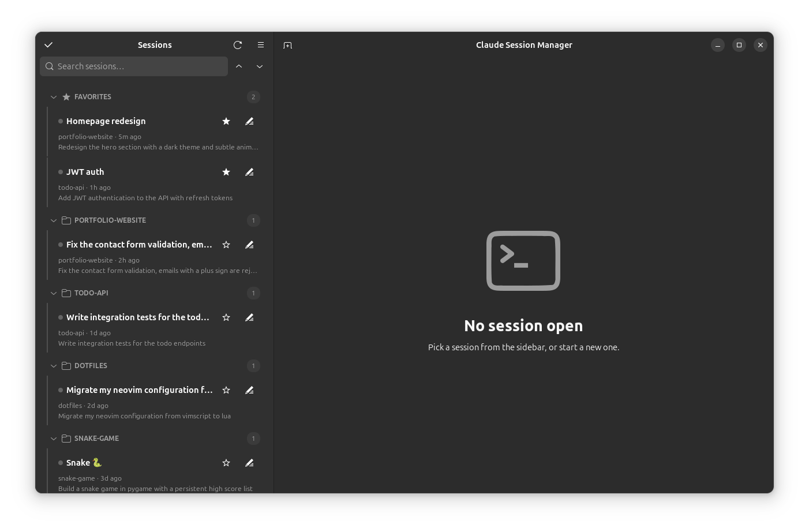Star the Write integration tests session
This screenshot has height=532, width=809.
pyautogui.click(x=226, y=317)
